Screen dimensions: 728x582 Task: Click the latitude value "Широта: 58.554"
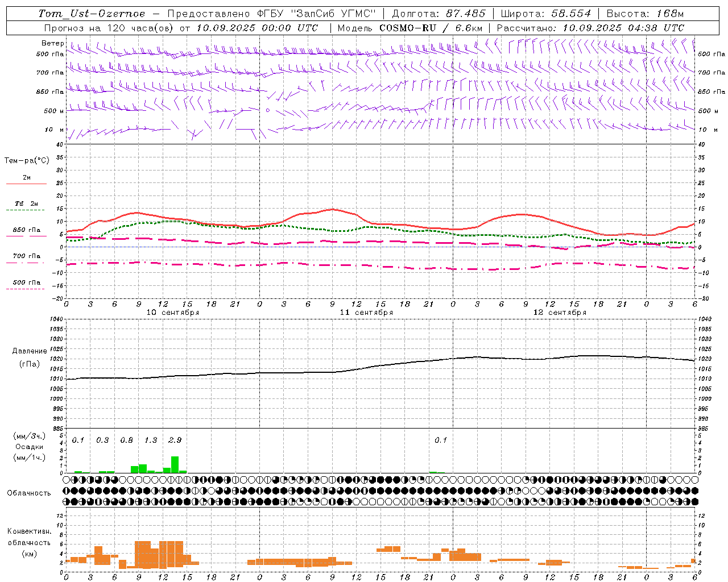point(546,14)
